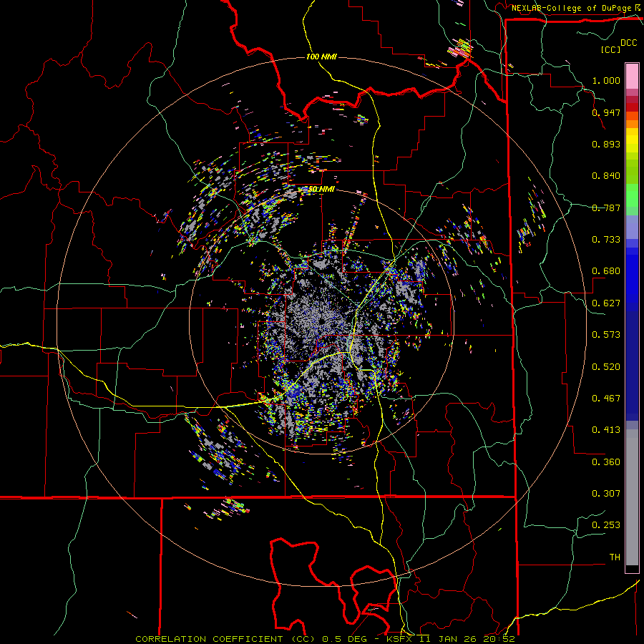Image resolution: width=644 pixels, height=644 pixels.
Task: Click the 50 NMI range ring label
Action: (x=321, y=190)
